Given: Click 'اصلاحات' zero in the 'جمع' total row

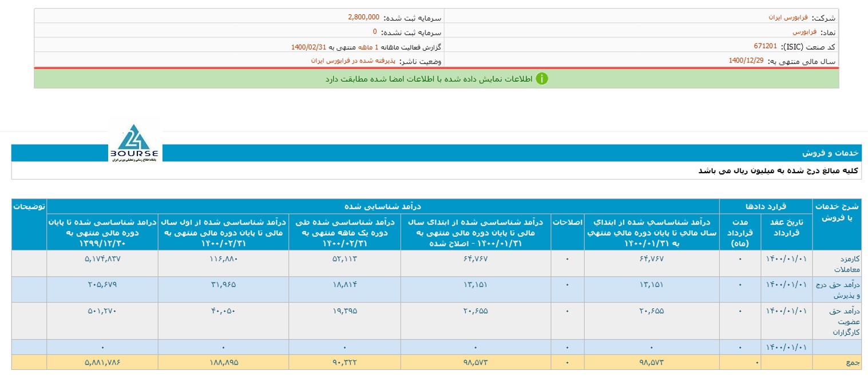Looking at the screenshot, I should pos(567,362).
